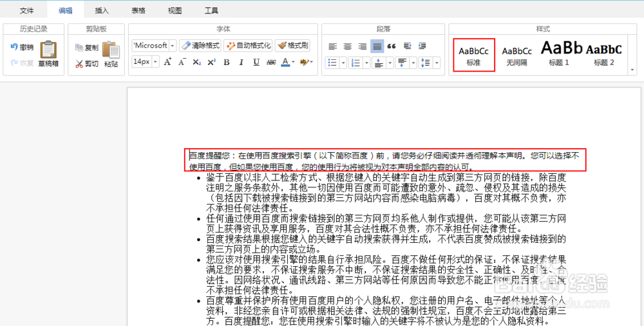This screenshot has height=326, width=644.
Task: Select the 格式刷 format painter
Action: coord(292,45)
